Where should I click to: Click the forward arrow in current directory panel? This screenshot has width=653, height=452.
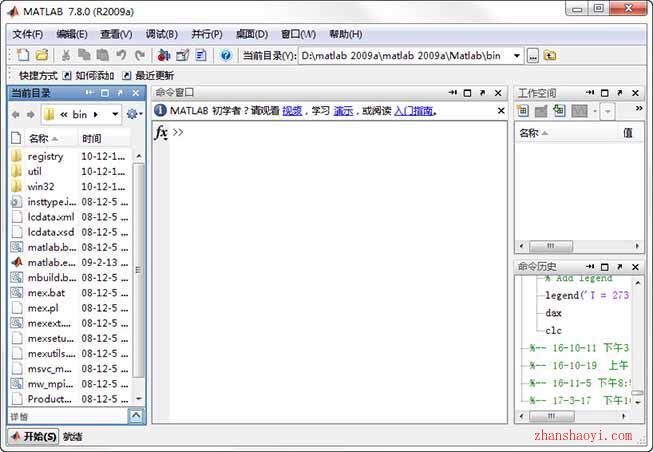(30, 115)
